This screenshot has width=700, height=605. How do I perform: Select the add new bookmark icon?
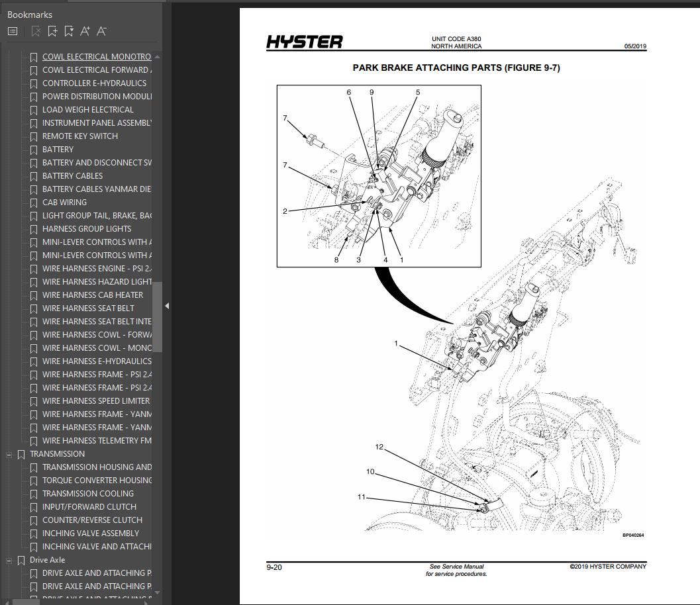pyautogui.click(x=52, y=31)
